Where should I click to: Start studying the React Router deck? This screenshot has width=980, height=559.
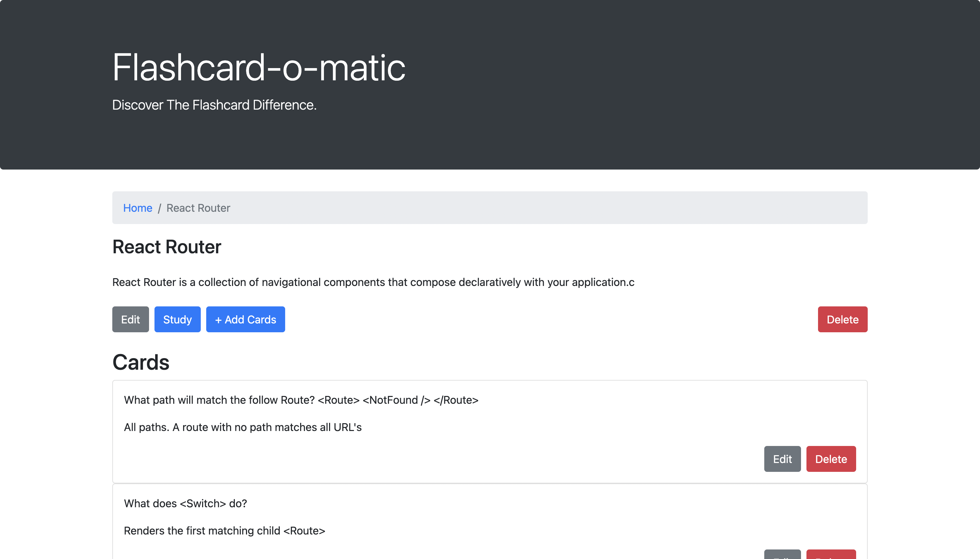tap(177, 319)
